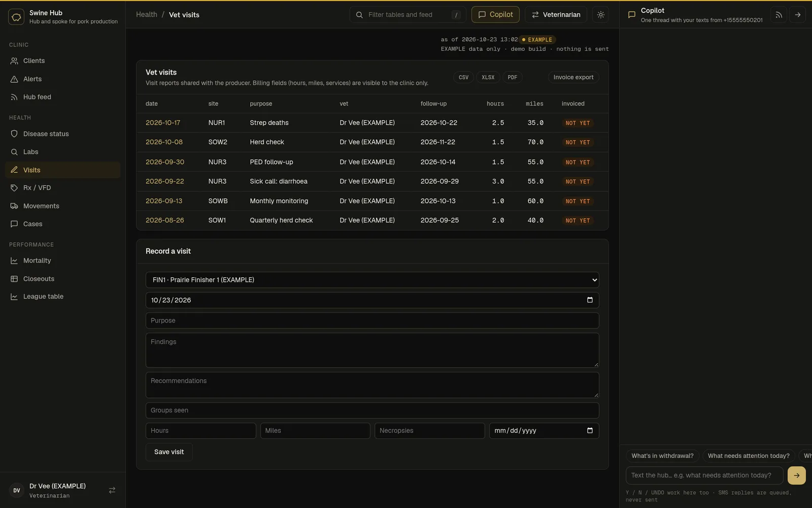812x508 pixels.
Task: Click the Purpose input field
Action: pos(372,321)
